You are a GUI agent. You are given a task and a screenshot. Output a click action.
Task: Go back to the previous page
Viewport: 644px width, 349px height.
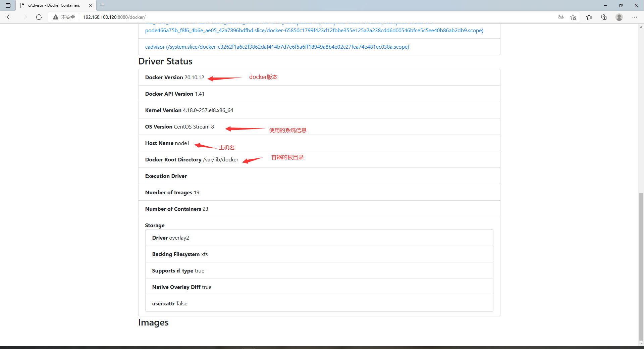9,17
